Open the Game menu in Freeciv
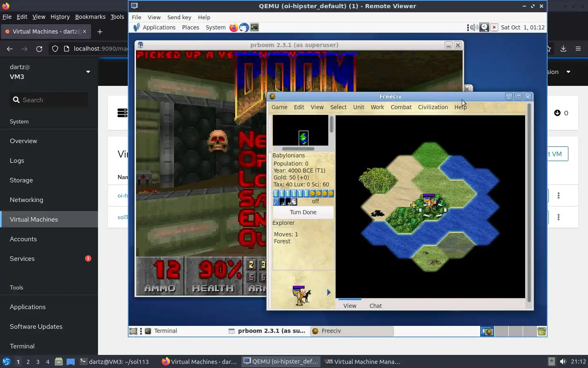Screen dimensions: 588x368 pyautogui.click(x=279, y=107)
